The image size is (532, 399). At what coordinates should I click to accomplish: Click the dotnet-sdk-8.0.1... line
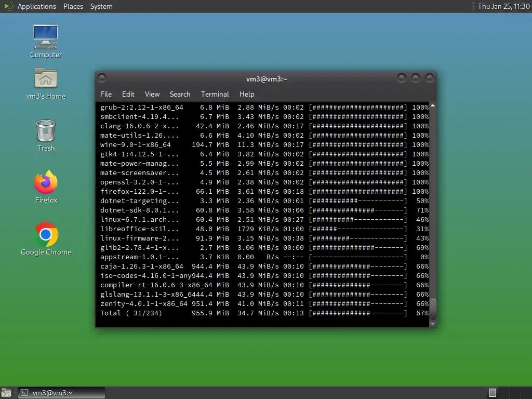pos(264,210)
